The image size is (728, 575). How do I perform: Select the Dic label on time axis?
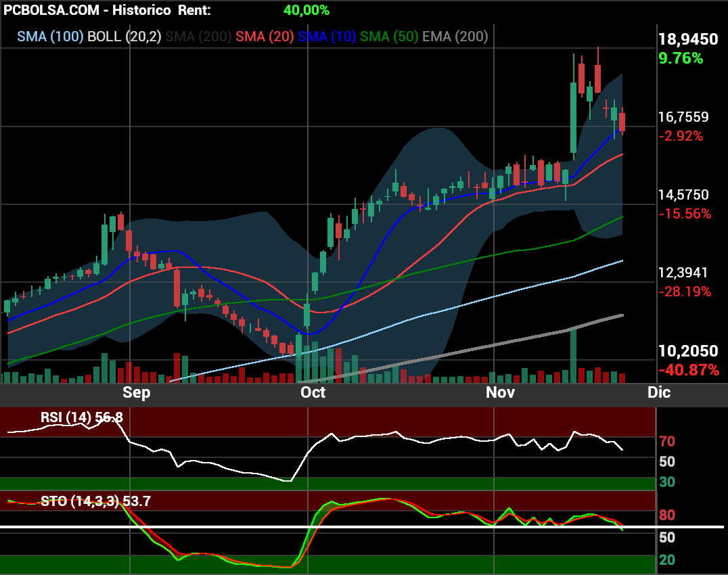coord(658,392)
